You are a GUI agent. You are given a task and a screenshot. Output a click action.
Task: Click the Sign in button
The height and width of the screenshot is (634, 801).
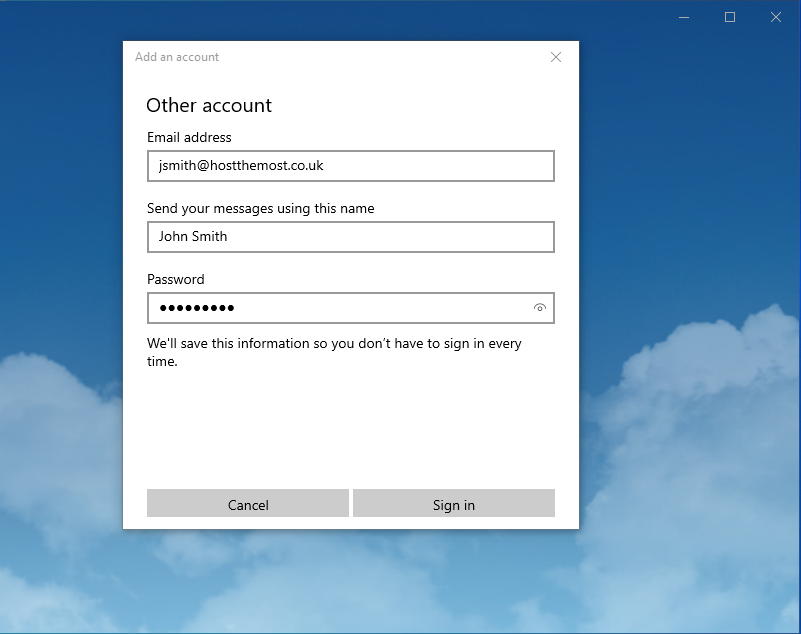click(x=453, y=504)
